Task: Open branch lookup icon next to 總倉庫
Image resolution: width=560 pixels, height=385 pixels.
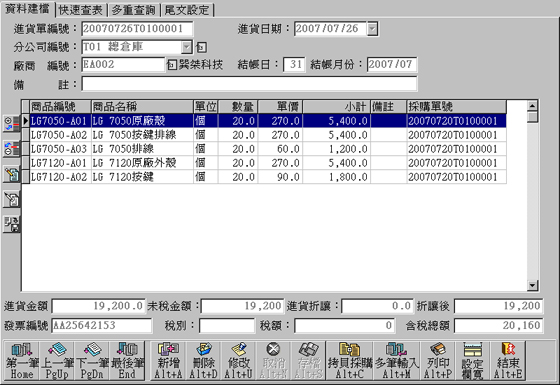Action: click(201, 47)
